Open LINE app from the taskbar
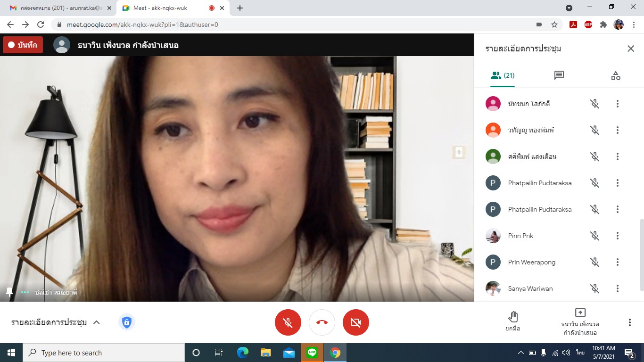 coord(312,353)
